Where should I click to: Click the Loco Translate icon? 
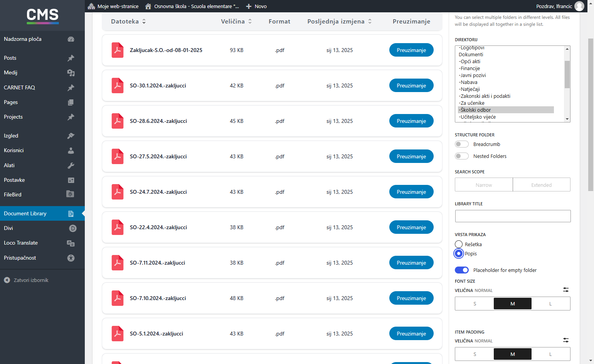(71, 243)
